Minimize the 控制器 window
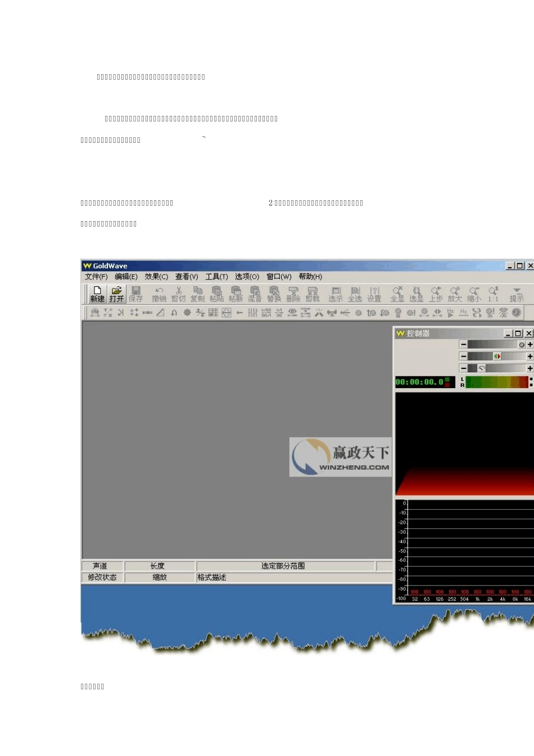 [508, 333]
